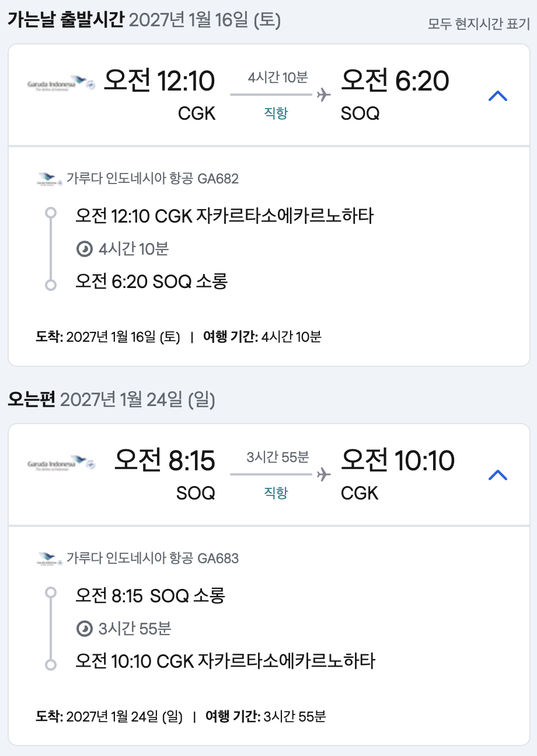Click the airplane icon on the SOQ to CGK route
The image size is (537, 756).
(x=323, y=474)
